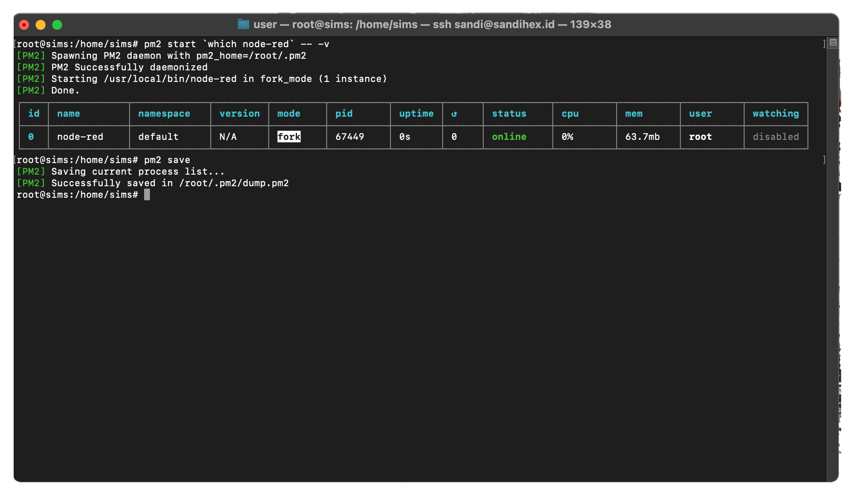Click the 'Done.' output line

coord(48,90)
